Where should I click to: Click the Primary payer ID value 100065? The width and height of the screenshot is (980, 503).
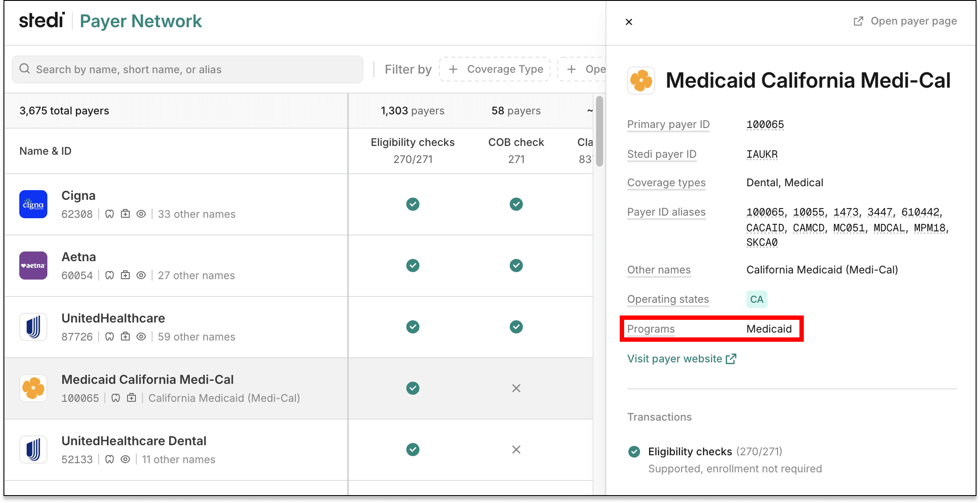click(x=765, y=124)
